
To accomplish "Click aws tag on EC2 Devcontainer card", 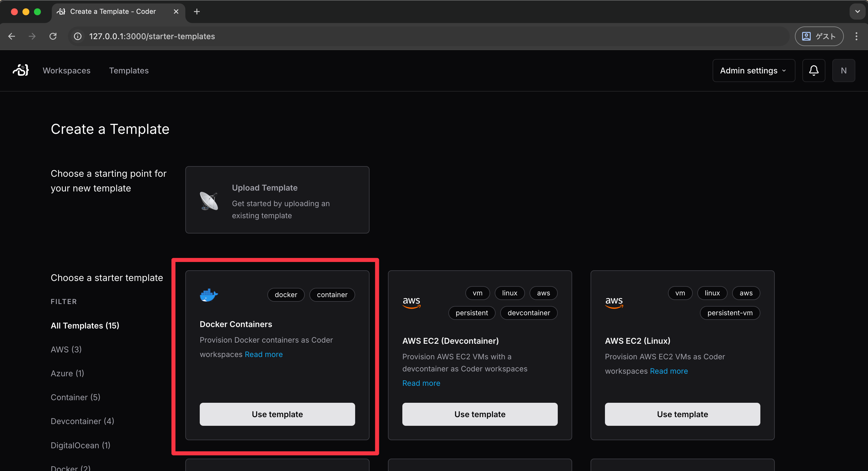I will click(543, 293).
